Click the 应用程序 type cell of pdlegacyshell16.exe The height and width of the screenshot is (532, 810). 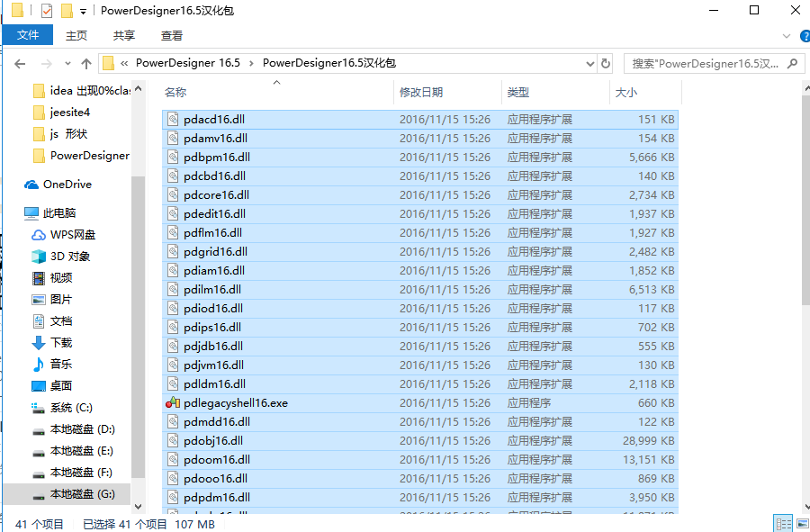[x=529, y=403]
